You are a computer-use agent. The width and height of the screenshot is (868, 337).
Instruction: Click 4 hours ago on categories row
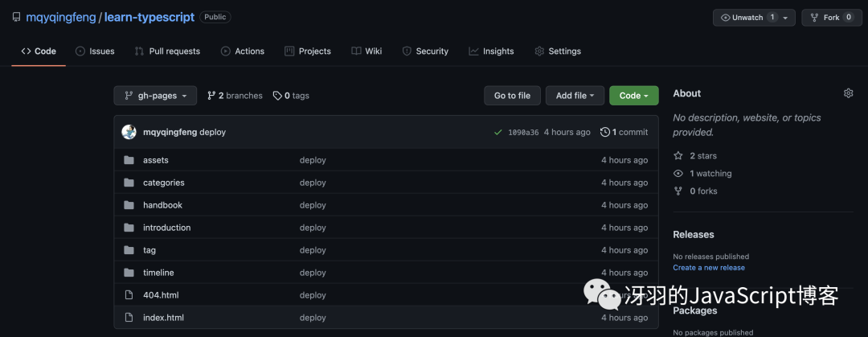click(x=624, y=183)
